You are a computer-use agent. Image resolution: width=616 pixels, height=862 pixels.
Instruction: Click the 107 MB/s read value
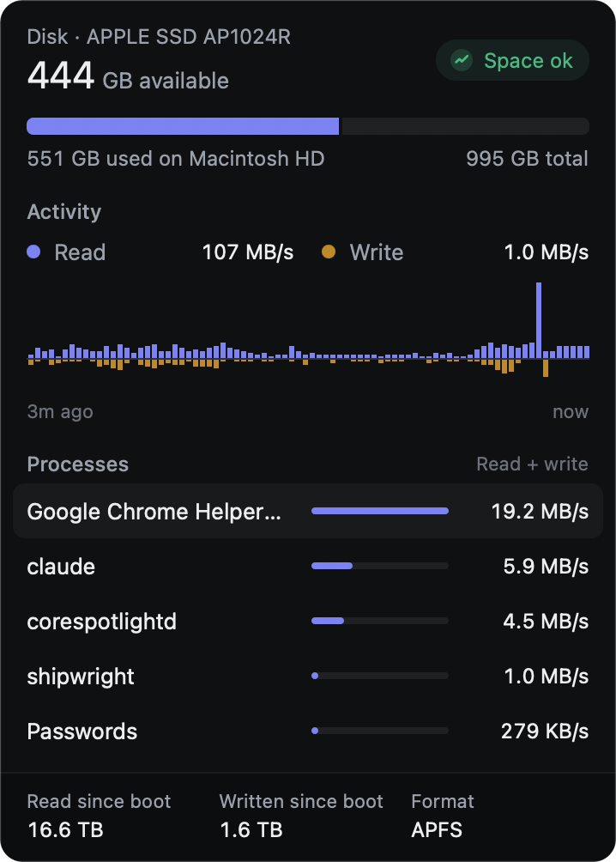point(248,252)
